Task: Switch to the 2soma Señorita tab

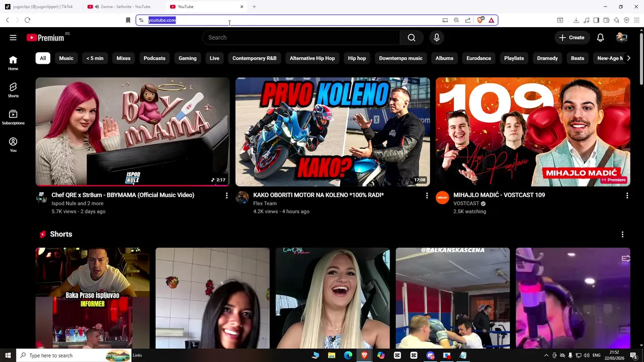Action: point(125,7)
